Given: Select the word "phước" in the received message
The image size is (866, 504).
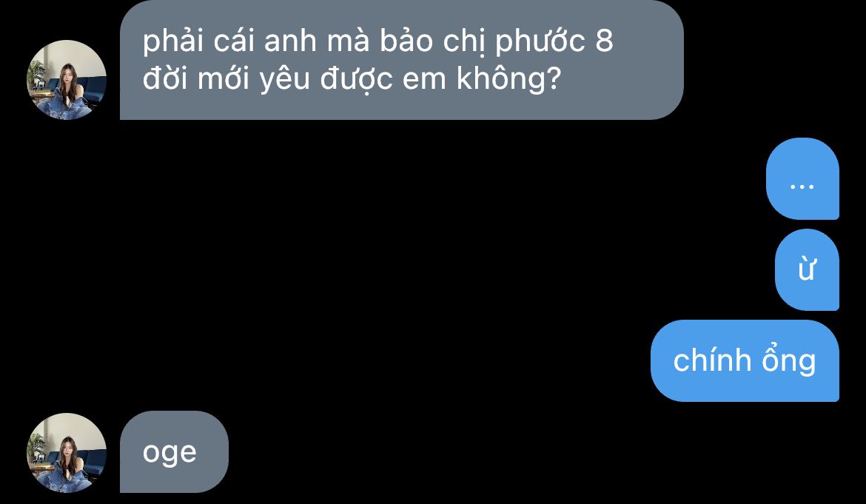Looking at the screenshot, I should [540, 42].
